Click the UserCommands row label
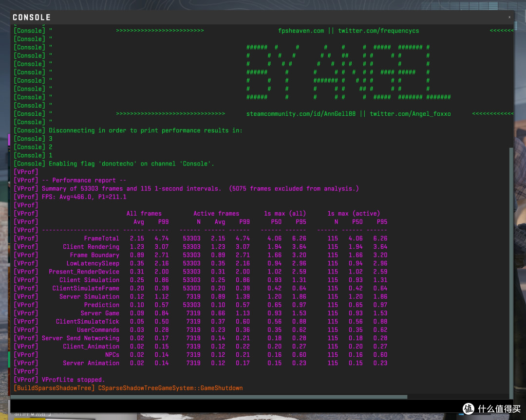The height and width of the screenshot is (420, 526). (98, 330)
